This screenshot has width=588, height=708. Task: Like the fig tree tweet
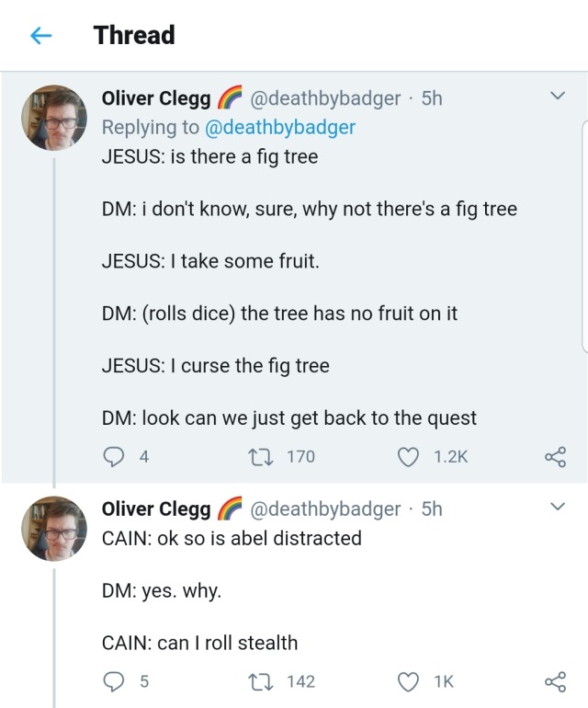pyautogui.click(x=407, y=456)
